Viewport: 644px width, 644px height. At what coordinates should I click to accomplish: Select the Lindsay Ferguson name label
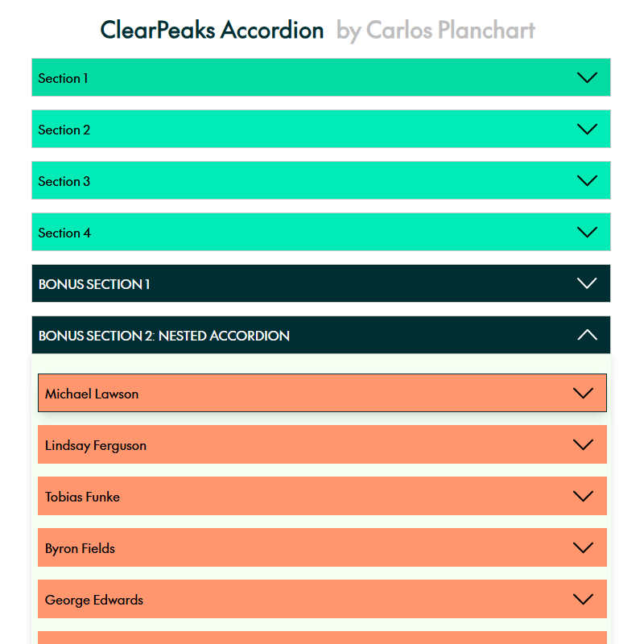(x=96, y=445)
